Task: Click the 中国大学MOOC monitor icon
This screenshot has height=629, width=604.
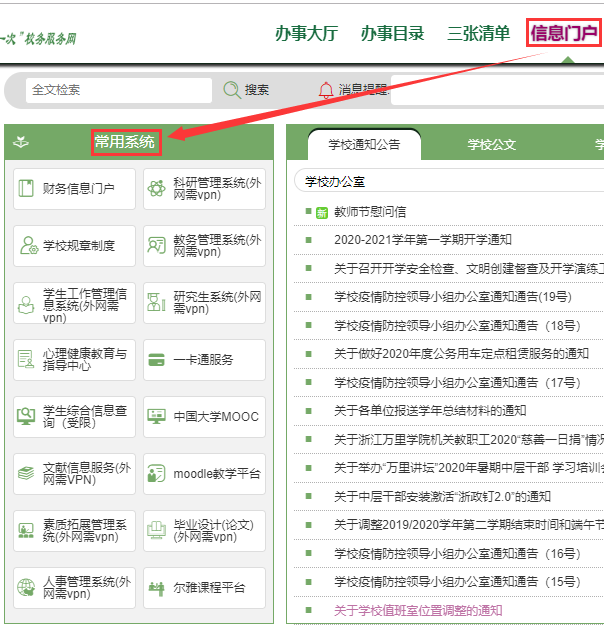Action: 156,416
